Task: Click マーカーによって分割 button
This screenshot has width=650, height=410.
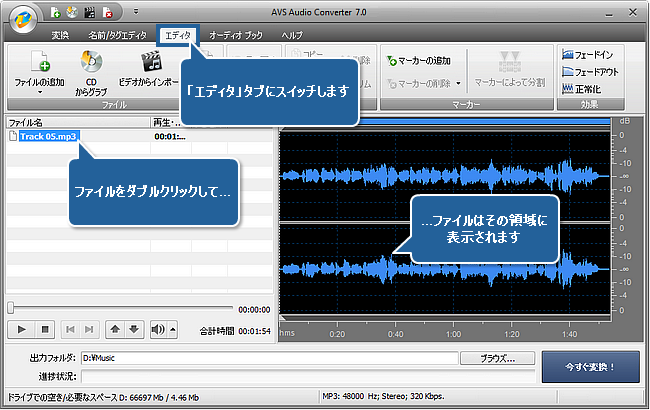Action: (x=509, y=70)
